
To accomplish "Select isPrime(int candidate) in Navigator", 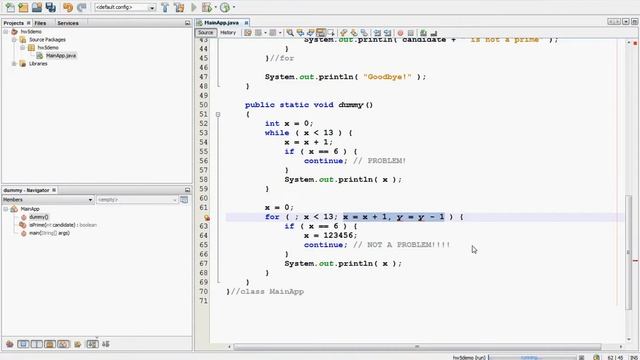I will pos(62,225).
